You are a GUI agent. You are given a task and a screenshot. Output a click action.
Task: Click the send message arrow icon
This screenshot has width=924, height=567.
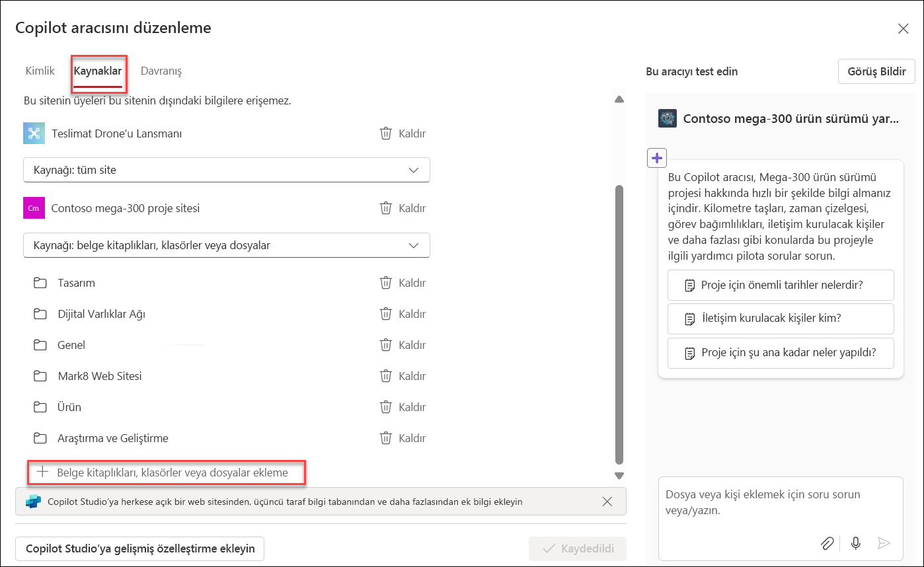884,543
